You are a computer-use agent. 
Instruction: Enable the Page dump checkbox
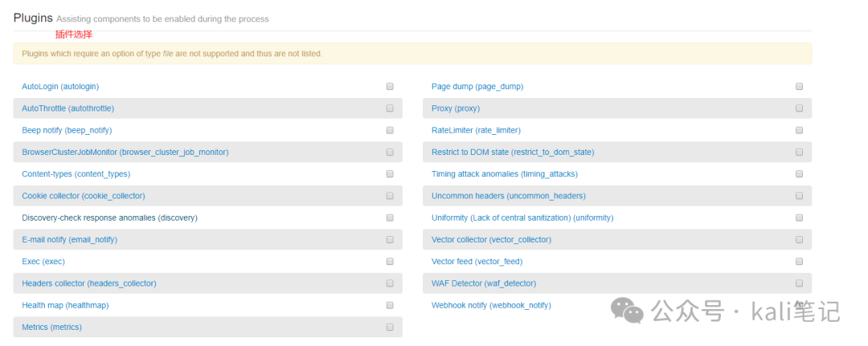click(x=799, y=87)
